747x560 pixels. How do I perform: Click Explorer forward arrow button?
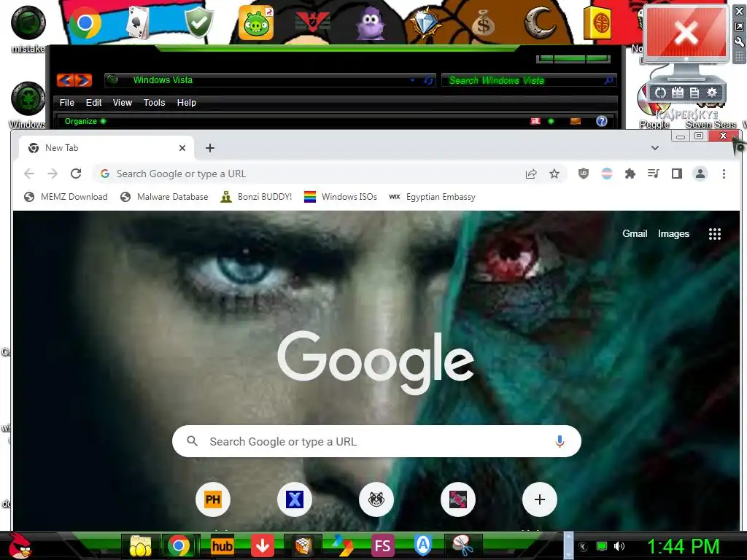83,80
